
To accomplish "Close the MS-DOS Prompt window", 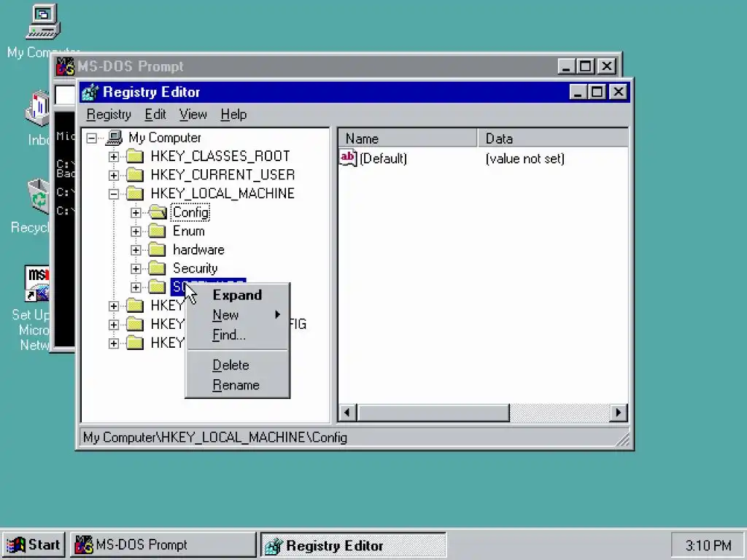I will (x=607, y=66).
